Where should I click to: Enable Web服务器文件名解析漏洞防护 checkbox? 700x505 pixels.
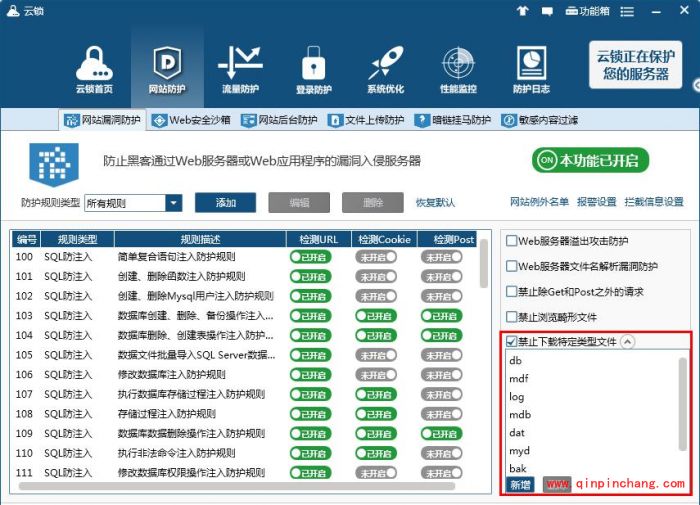pyautogui.click(x=512, y=267)
